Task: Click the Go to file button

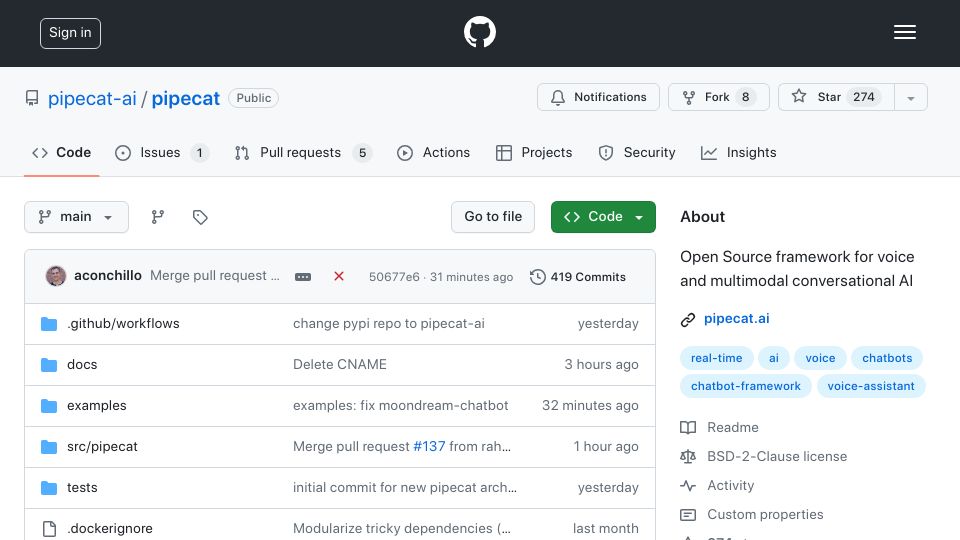Action: pos(493,217)
